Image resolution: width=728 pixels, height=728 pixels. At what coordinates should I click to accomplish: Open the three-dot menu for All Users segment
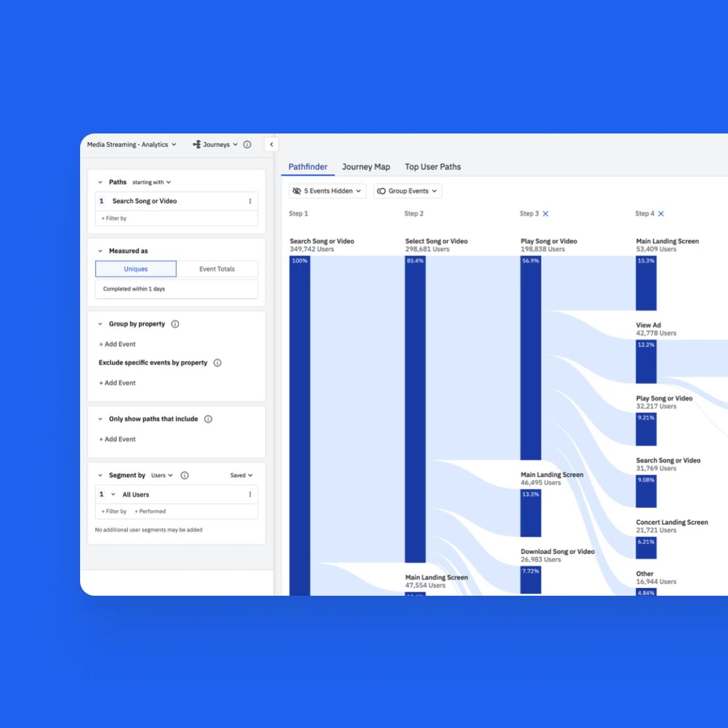pyautogui.click(x=250, y=494)
